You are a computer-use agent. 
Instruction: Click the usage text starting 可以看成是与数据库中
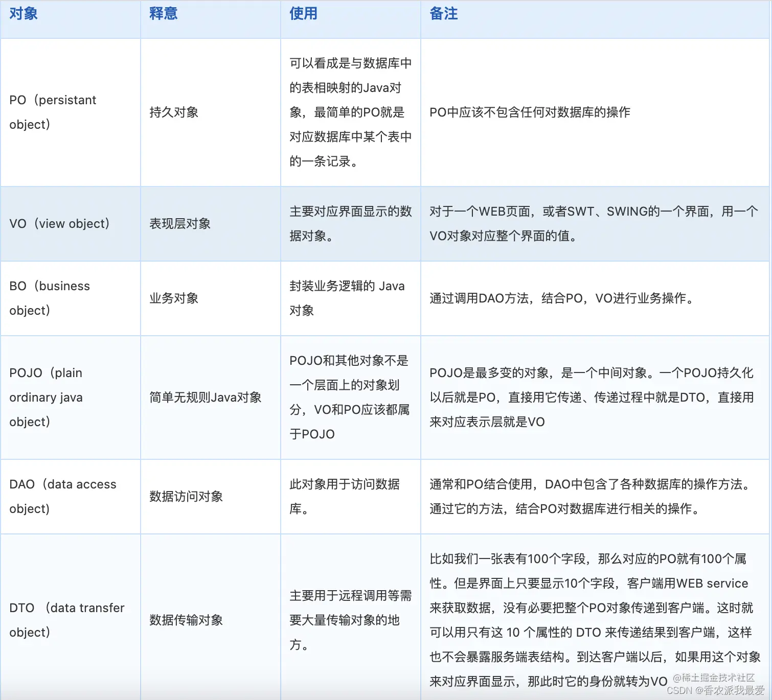[351, 112]
